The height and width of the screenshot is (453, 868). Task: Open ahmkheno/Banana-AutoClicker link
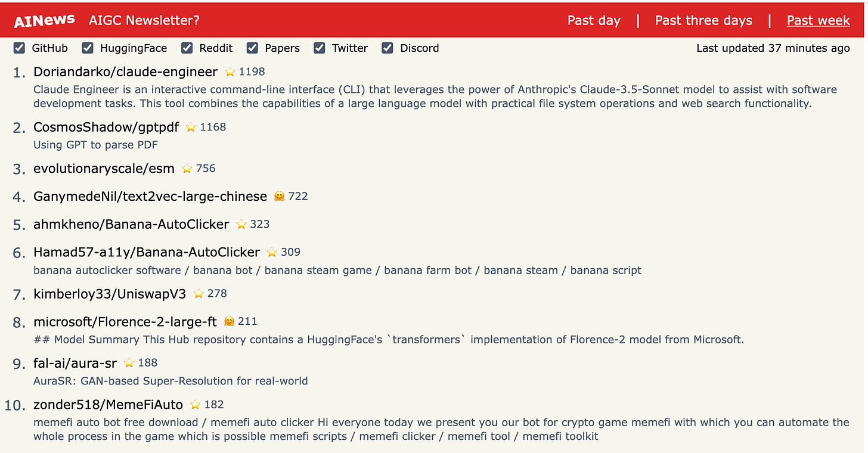pyautogui.click(x=131, y=224)
